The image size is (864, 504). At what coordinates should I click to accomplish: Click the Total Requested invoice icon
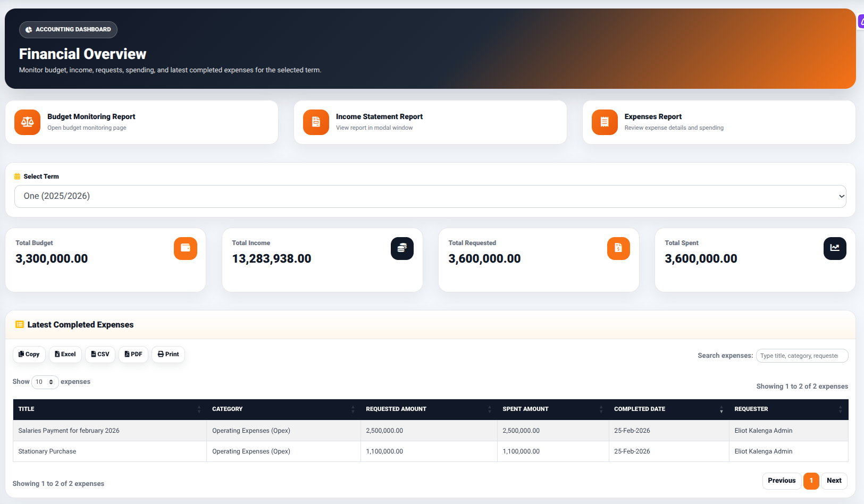click(618, 248)
